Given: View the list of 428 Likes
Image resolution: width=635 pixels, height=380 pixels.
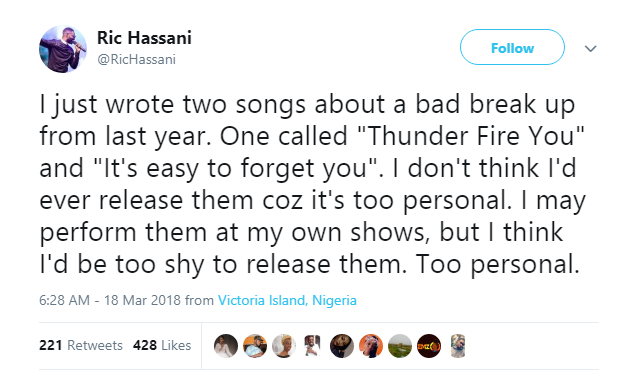Looking at the screenshot, I should coord(162,345).
